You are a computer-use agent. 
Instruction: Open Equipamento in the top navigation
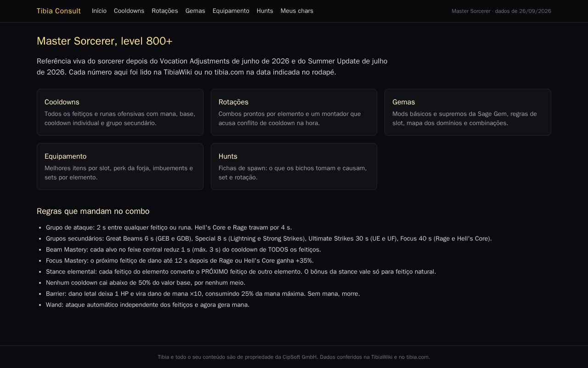231,11
